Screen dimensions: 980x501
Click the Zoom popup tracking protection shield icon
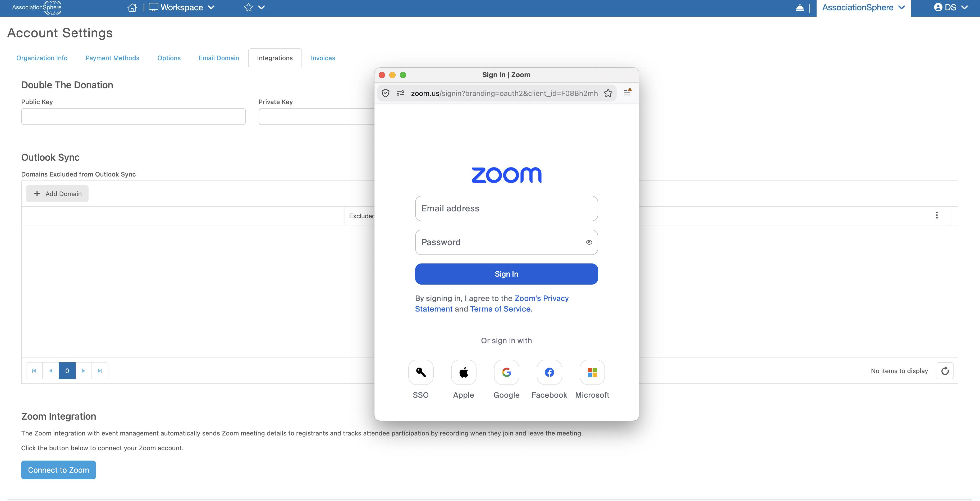[385, 93]
